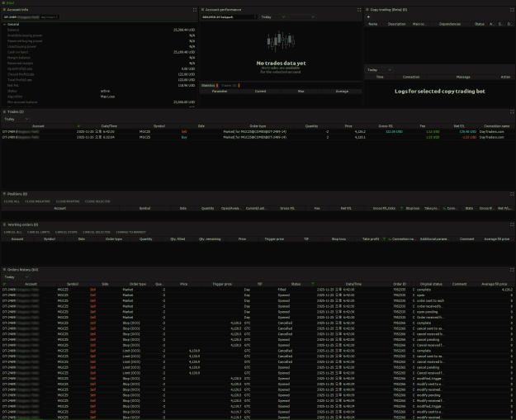The width and height of the screenshot is (516, 420).
Task: Click the Cancel Stops button
Action: (66, 232)
